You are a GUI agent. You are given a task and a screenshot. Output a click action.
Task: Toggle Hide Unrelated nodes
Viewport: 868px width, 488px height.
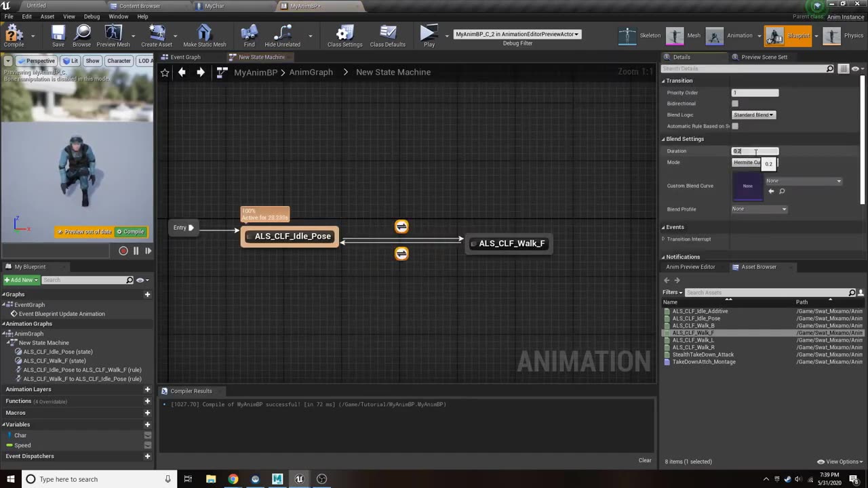coord(282,36)
